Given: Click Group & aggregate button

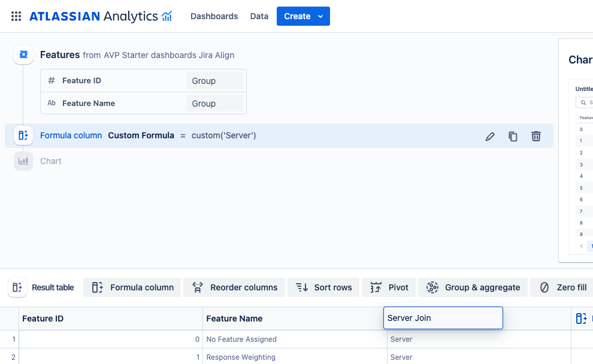Looking at the screenshot, I should pos(473,287).
